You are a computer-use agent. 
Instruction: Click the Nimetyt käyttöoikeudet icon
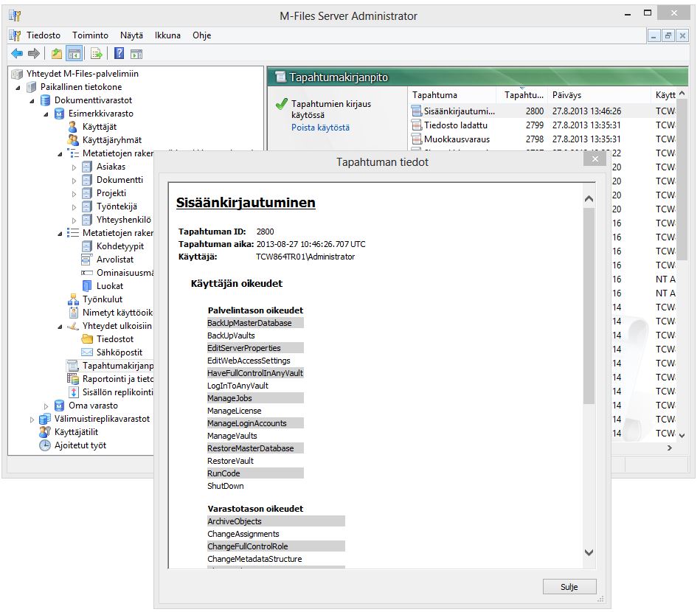(x=74, y=313)
